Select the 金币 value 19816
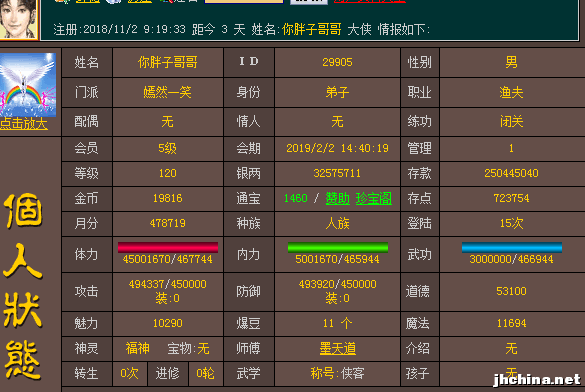Screen dimensions: 585x392 click(168, 198)
